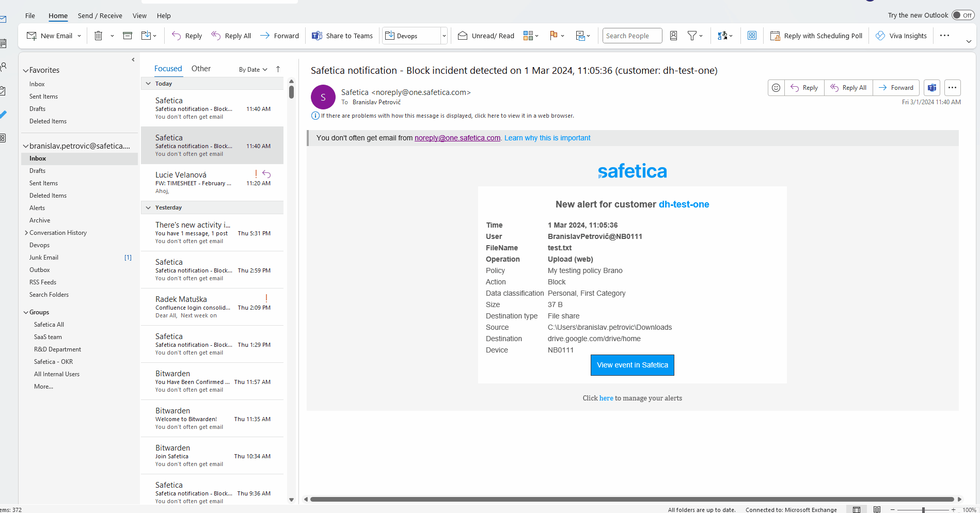The height and width of the screenshot is (513, 980).
Task: Expand the Conversation History folder
Action: [26, 233]
